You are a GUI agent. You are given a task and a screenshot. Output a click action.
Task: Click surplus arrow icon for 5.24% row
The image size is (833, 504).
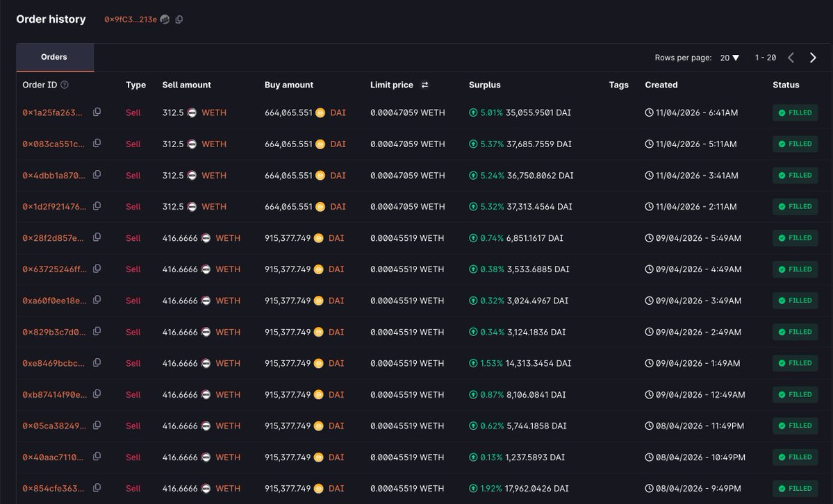point(473,176)
